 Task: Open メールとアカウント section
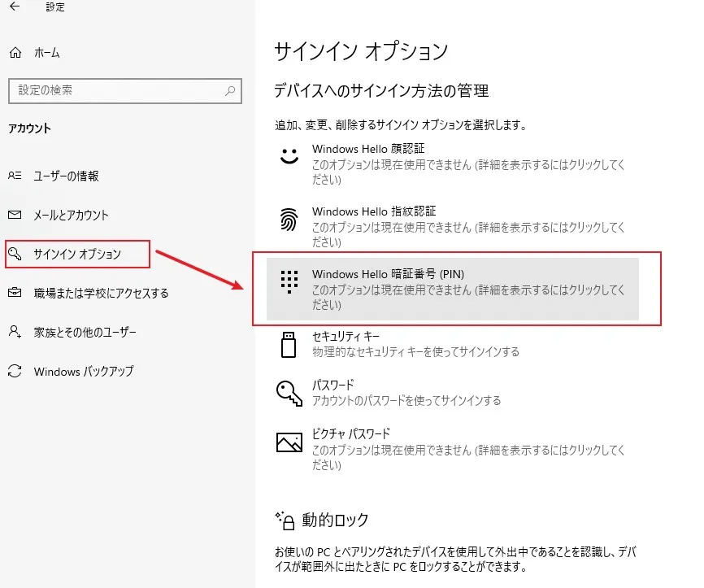pos(71,215)
